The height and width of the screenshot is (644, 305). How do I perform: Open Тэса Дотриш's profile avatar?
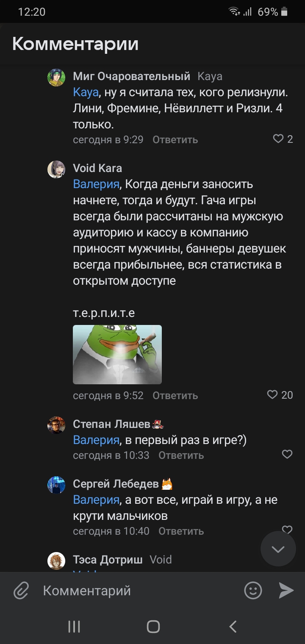[56, 561]
